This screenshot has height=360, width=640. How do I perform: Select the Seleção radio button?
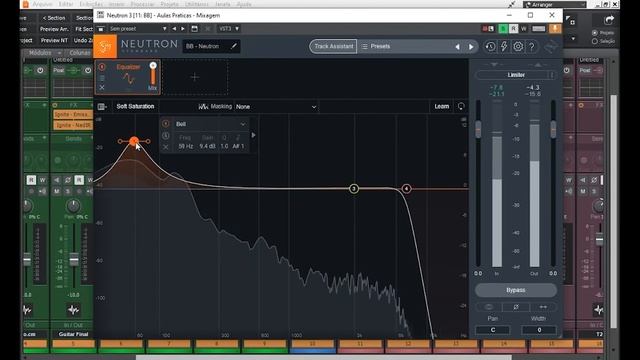point(595,41)
